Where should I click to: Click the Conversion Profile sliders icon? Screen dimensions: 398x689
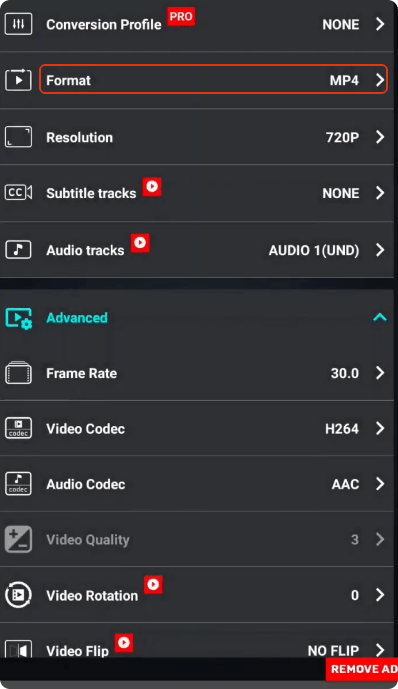pos(18,24)
